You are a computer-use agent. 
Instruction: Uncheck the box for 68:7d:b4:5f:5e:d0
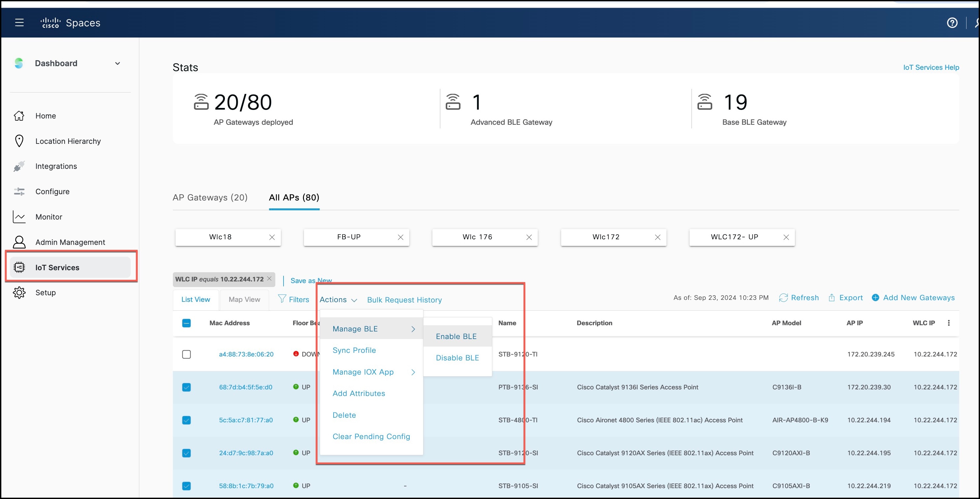click(186, 387)
